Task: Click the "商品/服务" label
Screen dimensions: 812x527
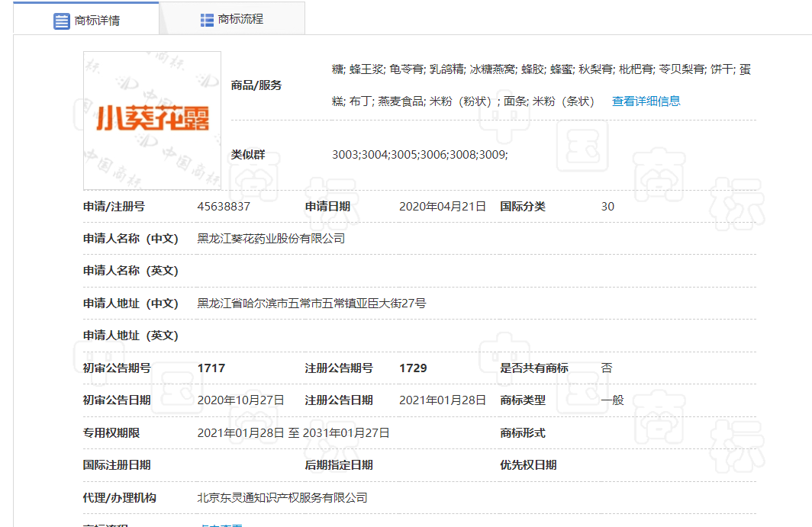Action: click(256, 85)
